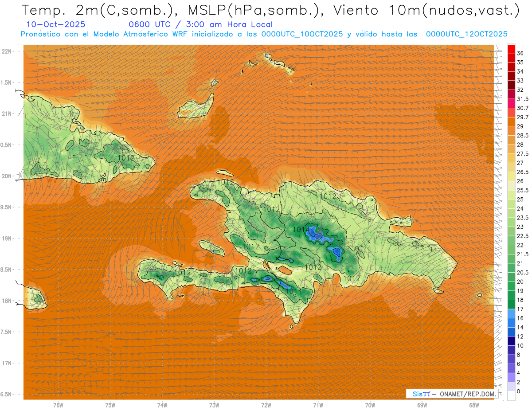Select the 68W longitude axis label

tap(474, 405)
